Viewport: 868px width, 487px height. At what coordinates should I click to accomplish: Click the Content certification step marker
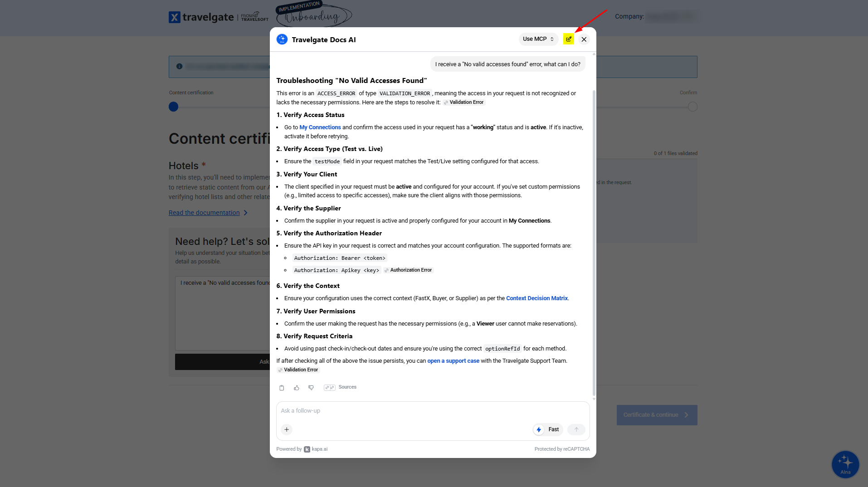point(173,107)
